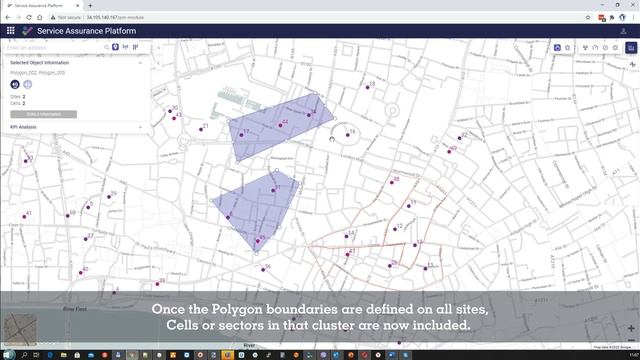
Task: Click the Service Assurance Platform logo
Action: click(x=27, y=31)
